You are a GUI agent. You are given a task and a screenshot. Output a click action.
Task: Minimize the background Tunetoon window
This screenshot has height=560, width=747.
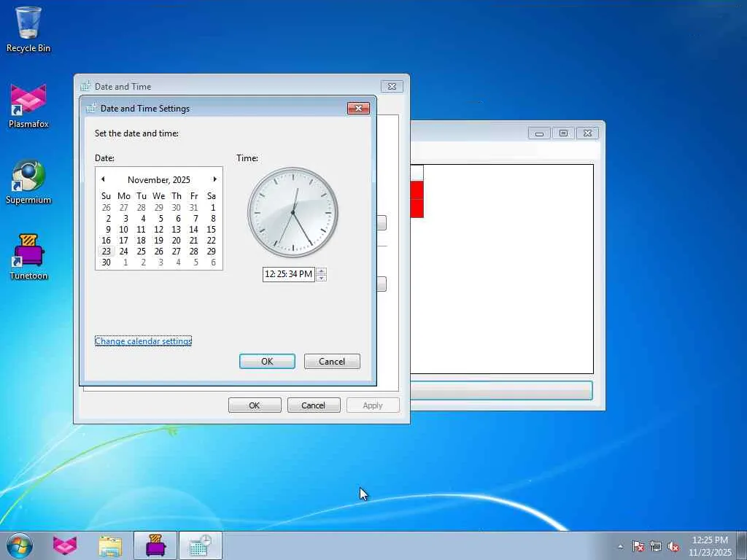(x=539, y=133)
